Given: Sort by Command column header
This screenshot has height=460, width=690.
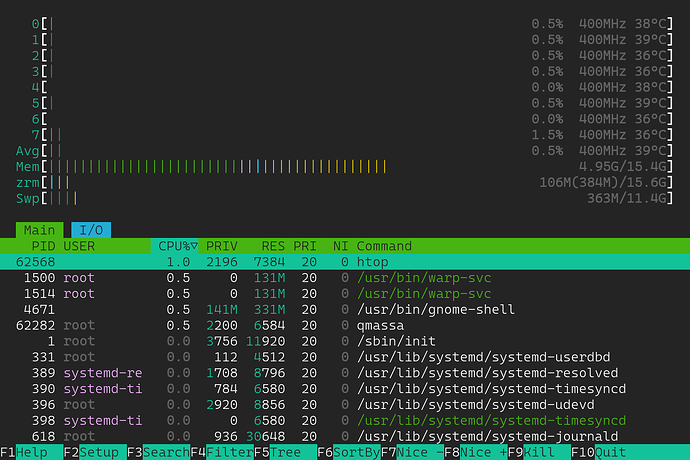Looking at the screenshot, I should tap(384, 246).
